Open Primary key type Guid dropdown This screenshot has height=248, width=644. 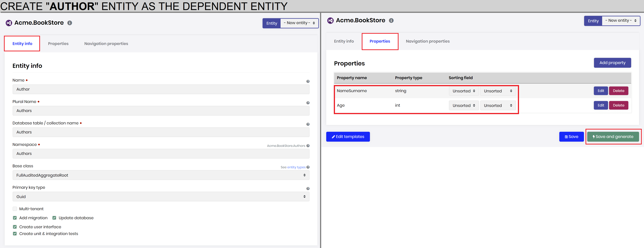(161, 197)
